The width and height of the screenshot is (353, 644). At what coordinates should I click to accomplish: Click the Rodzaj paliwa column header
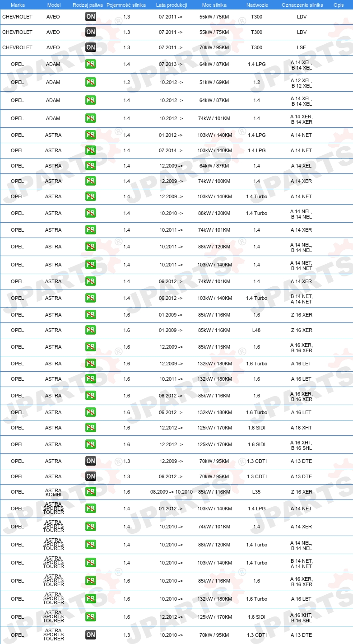pyautogui.click(x=88, y=5)
